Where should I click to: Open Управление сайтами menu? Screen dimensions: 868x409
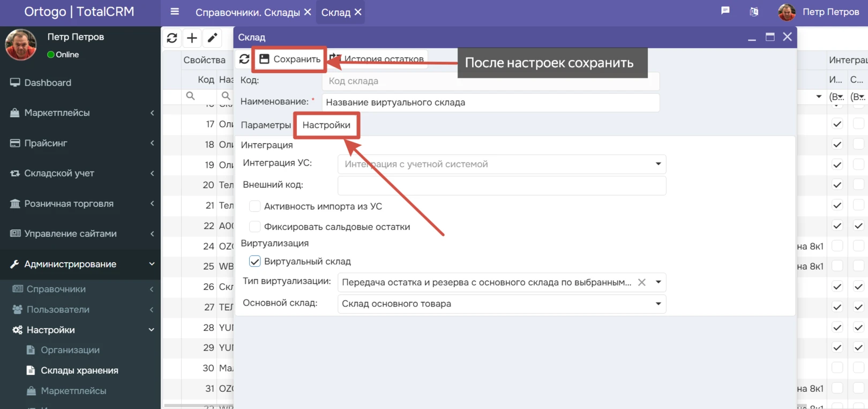coord(70,234)
